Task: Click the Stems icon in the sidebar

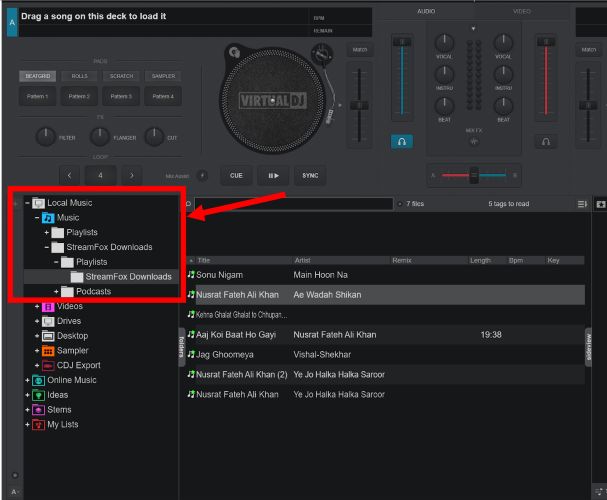Action: [x=38, y=410]
